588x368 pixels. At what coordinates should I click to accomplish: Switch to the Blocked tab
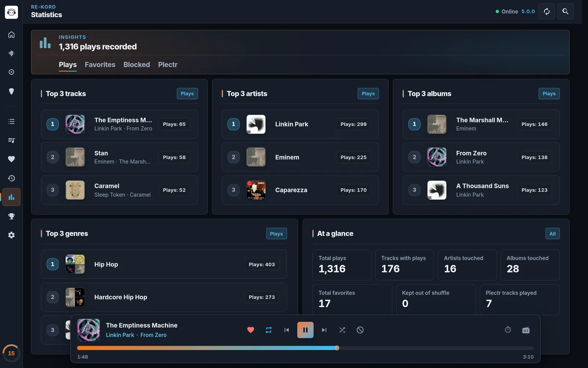[x=137, y=65]
